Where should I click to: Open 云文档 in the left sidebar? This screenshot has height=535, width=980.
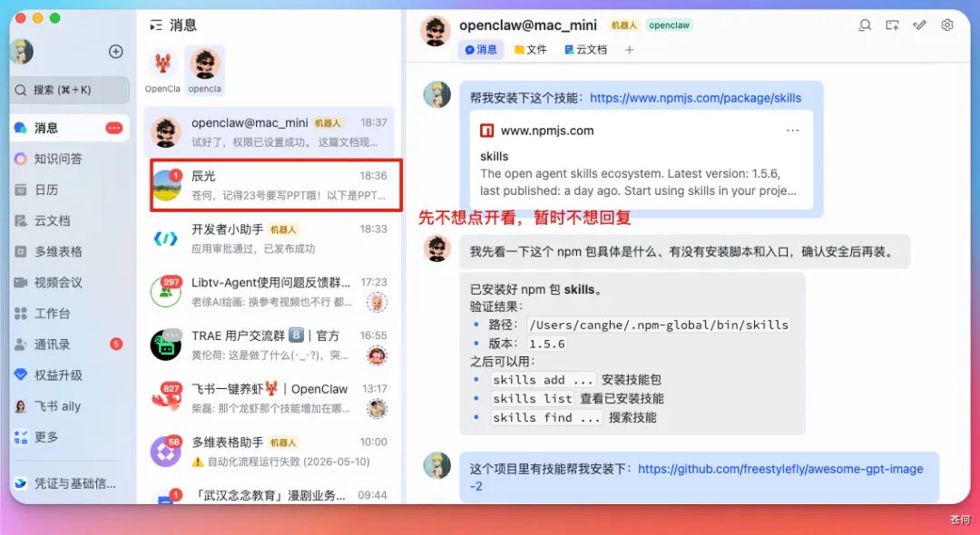pyautogui.click(x=70, y=220)
